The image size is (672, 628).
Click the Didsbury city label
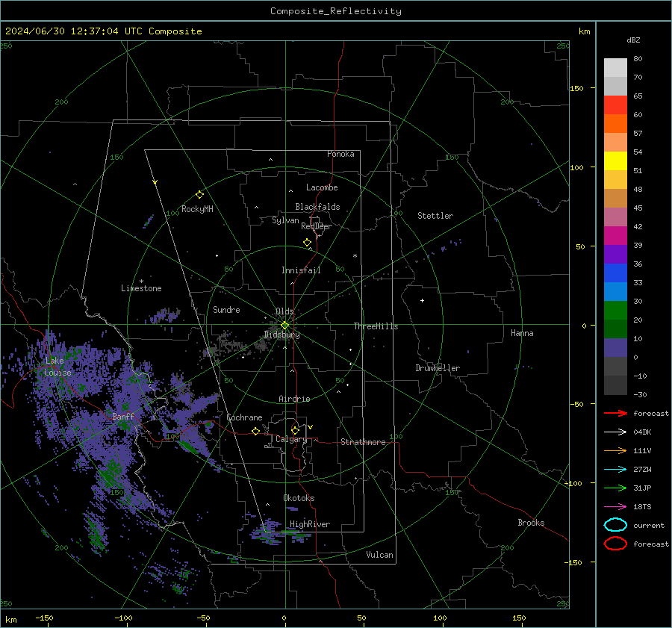281,335
